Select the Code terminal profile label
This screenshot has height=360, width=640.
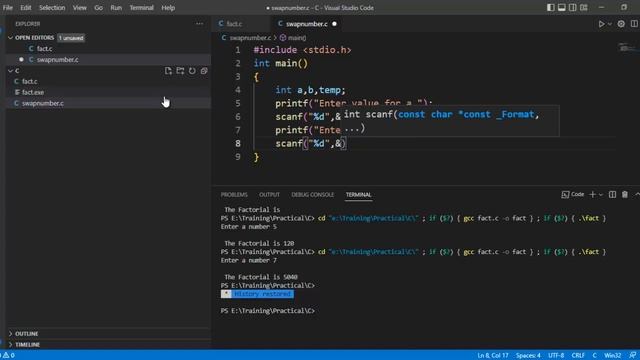click(x=573, y=194)
